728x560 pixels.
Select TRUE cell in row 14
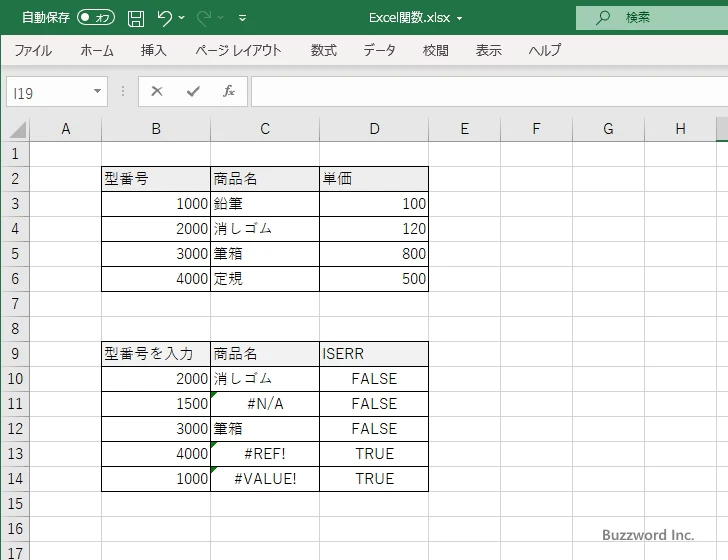[374, 479]
